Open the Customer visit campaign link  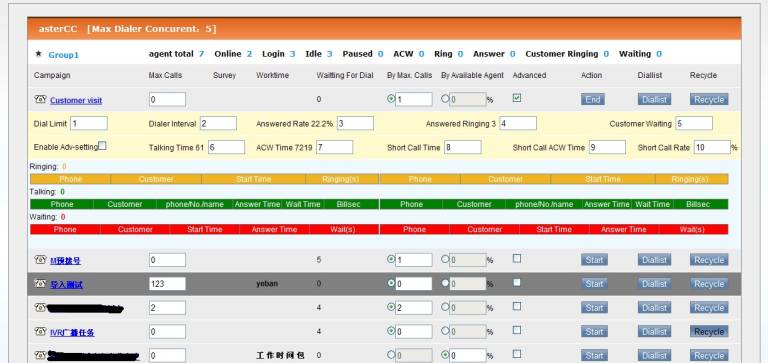[76, 100]
